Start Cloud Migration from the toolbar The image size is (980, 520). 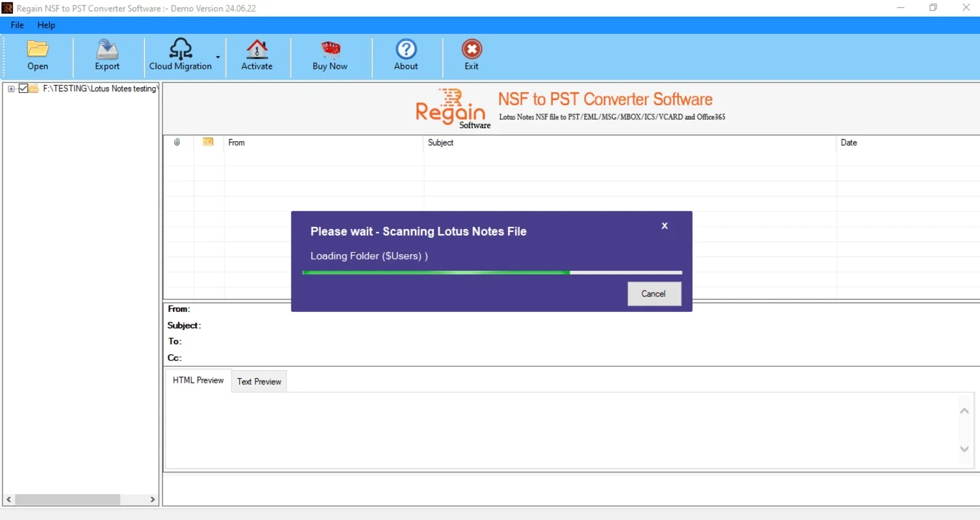pos(180,56)
